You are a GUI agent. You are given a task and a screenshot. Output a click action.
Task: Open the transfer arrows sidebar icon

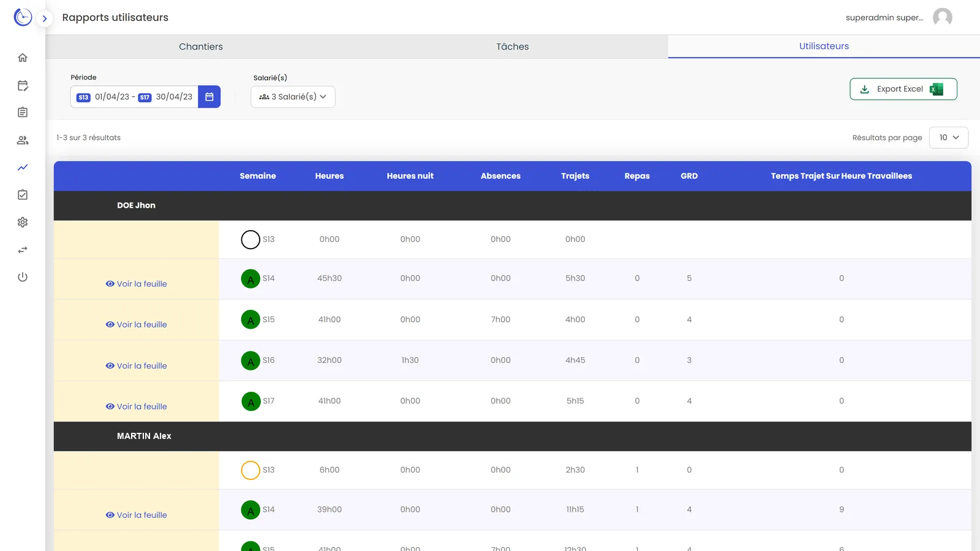[23, 250]
